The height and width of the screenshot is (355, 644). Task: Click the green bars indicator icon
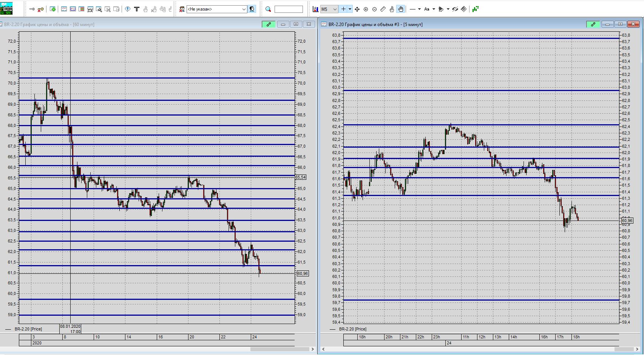pyautogui.click(x=476, y=9)
